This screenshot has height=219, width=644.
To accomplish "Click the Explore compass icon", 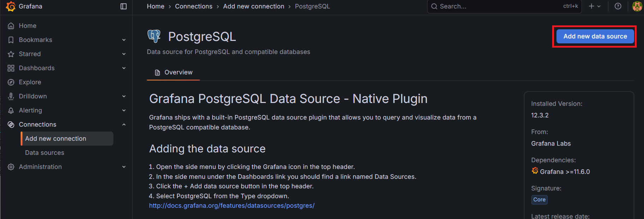I will click(11, 82).
